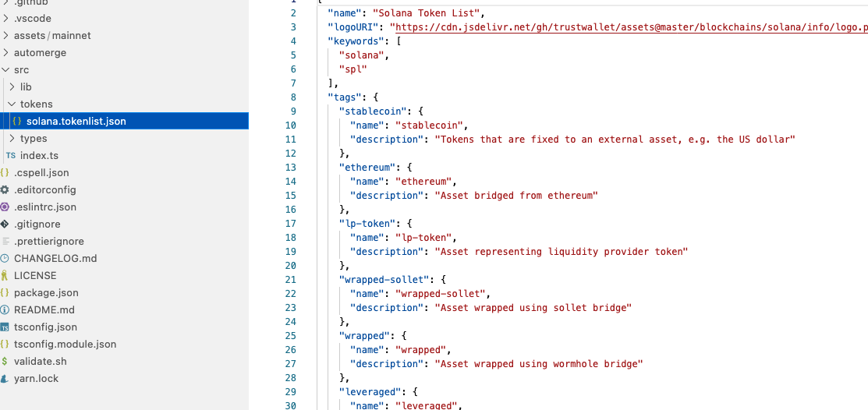Click the braces icon of tsconfig.module.json

[x=5, y=345]
